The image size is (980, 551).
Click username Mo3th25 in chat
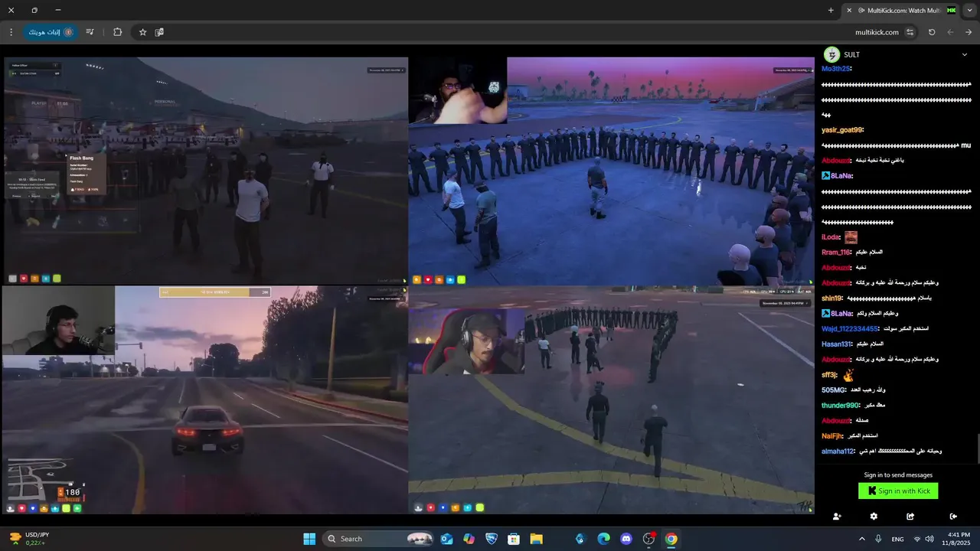(x=836, y=68)
